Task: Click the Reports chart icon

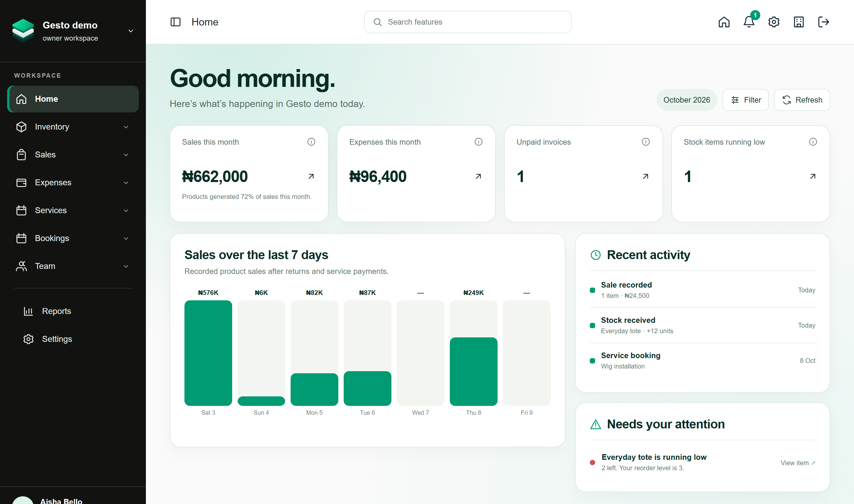Action: pyautogui.click(x=28, y=311)
